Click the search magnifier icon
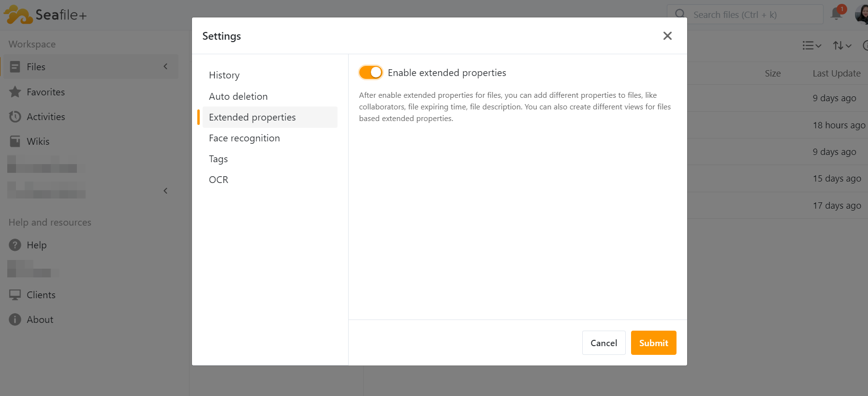This screenshot has height=396, width=868. point(680,14)
